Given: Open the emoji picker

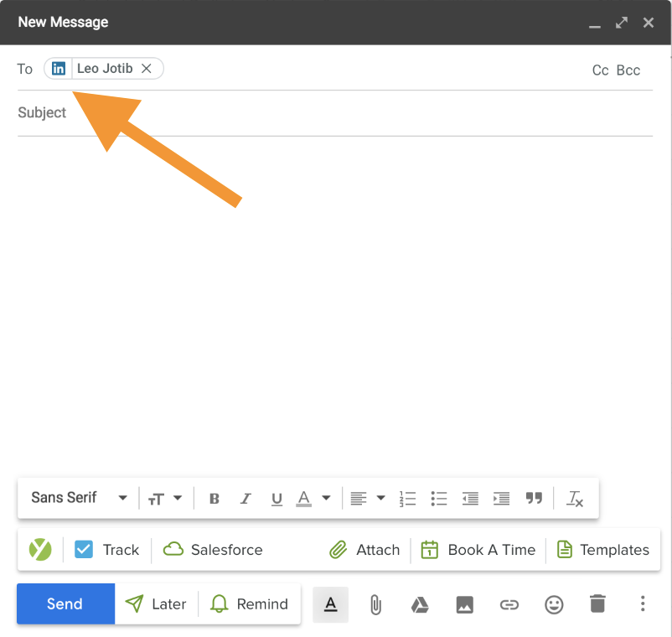Looking at the screenshot, I should click(x=554, y=604).
